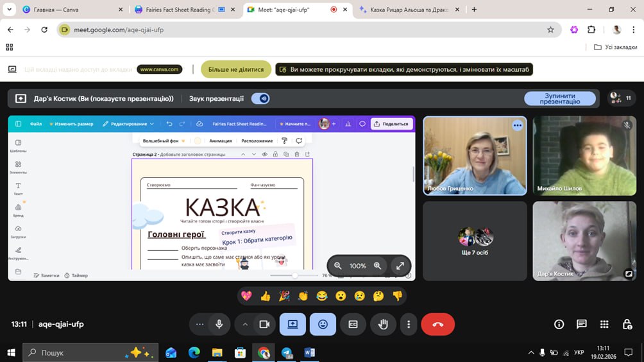The height and width of the screenshot is (362, 644).
Task: Open the Canva Text tool panel
Action: coord(18,189)
